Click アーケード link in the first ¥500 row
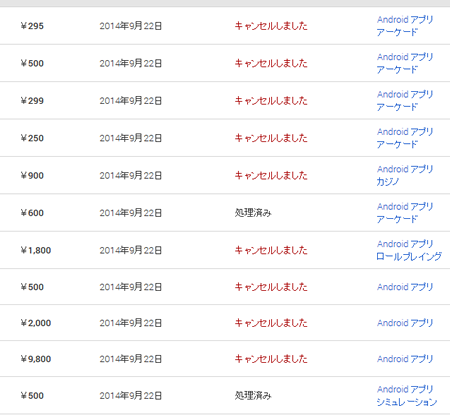The image size is (450, 418). [x=397, y=70]
